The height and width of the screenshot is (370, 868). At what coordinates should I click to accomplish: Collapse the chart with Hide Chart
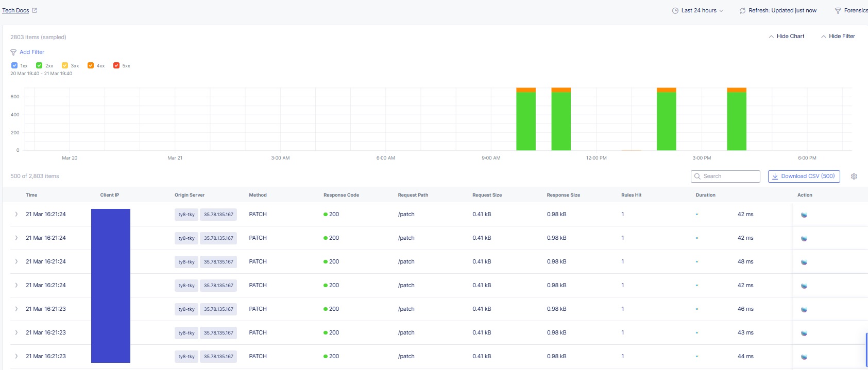coord(786,37)
